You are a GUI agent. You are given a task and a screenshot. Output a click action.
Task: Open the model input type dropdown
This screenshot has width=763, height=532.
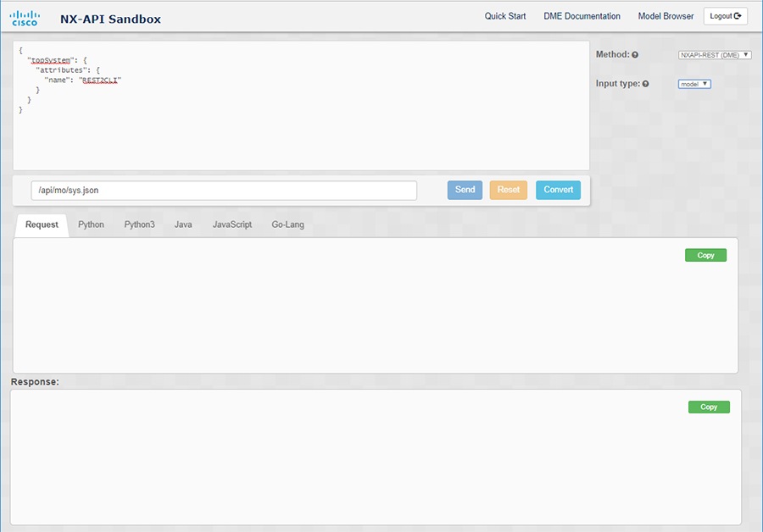(694, 84)
